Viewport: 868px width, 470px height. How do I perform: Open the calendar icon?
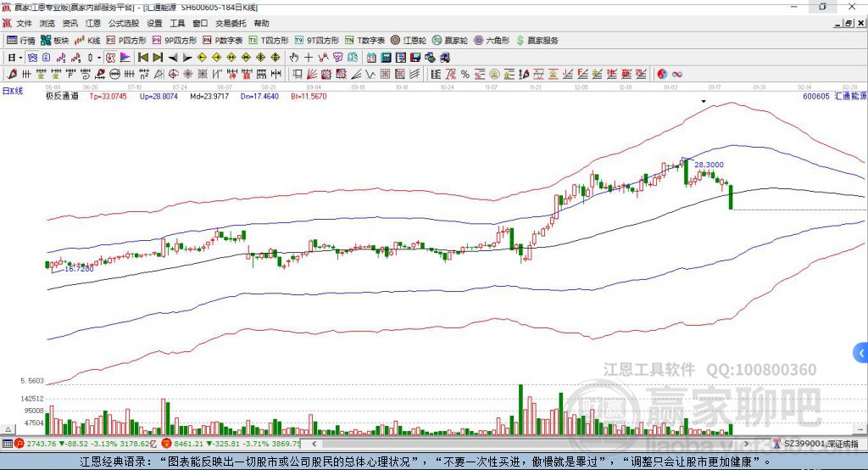point(371,58)
